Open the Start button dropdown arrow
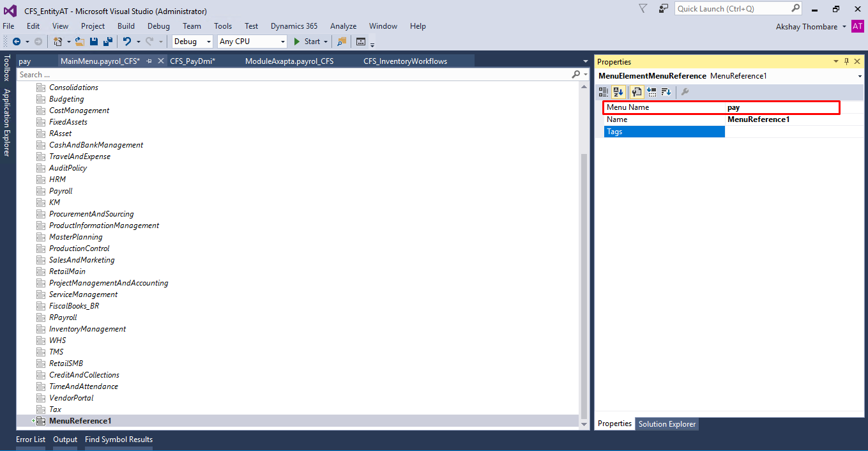Image resolution: width=868 pixels, height=451 pixels. (326, 42)
